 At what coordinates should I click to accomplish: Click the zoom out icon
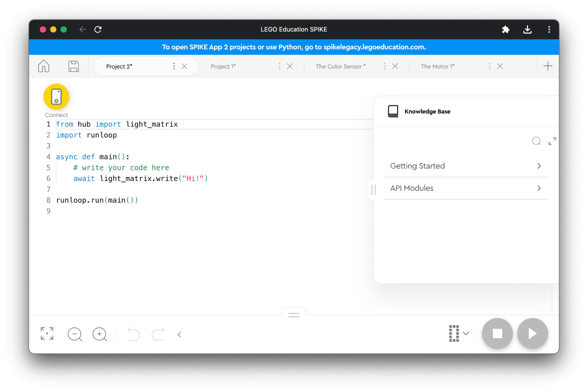75,333
